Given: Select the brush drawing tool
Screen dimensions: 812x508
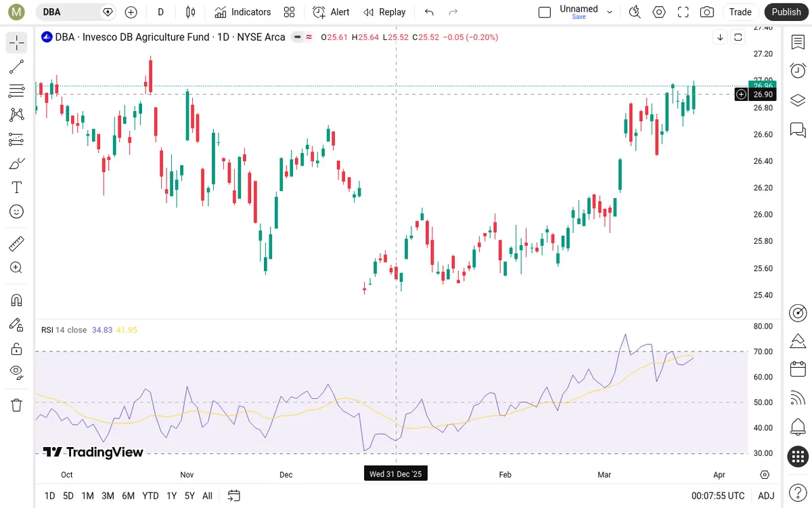Looking at the screenshot, I should (x=17, y=163).
